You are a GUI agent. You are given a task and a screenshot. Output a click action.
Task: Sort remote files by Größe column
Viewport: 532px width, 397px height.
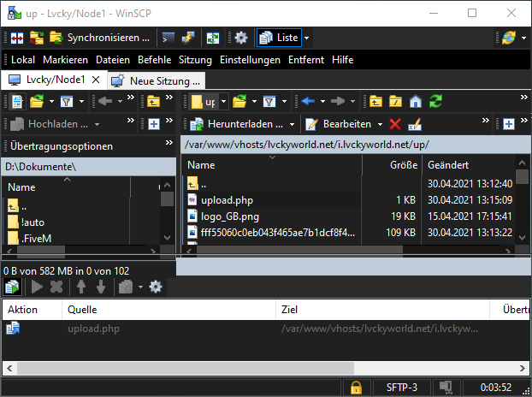pos(403,164)
